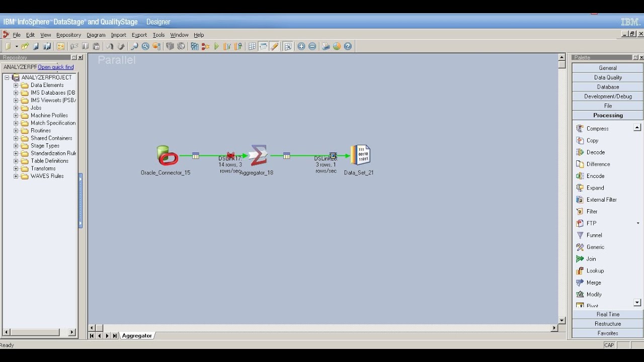Viewport: 644px width, 362px height.
Task: Open the New job dropdown arrow
Action: (x=17, y=46)
